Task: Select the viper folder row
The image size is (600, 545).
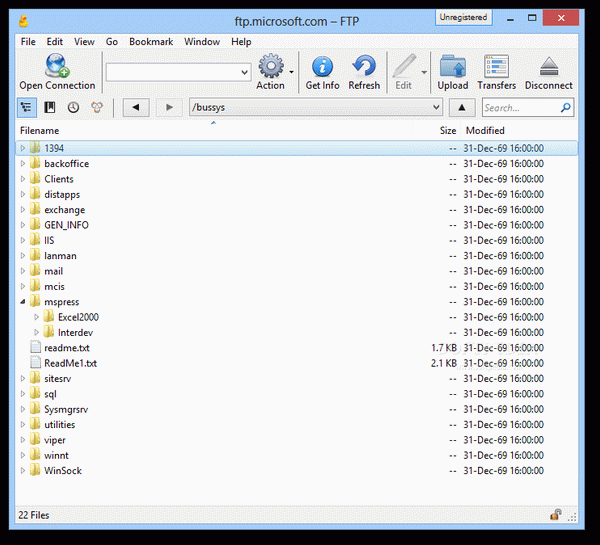Action: pos(297,440)
